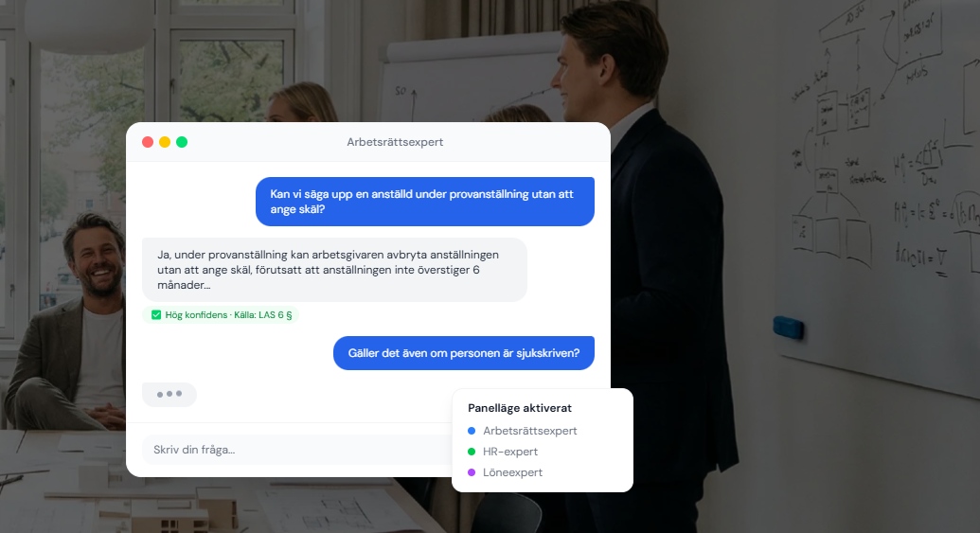Click the green maximize dot in title bar
980x533 pixels.
click(x=182, y=142)
